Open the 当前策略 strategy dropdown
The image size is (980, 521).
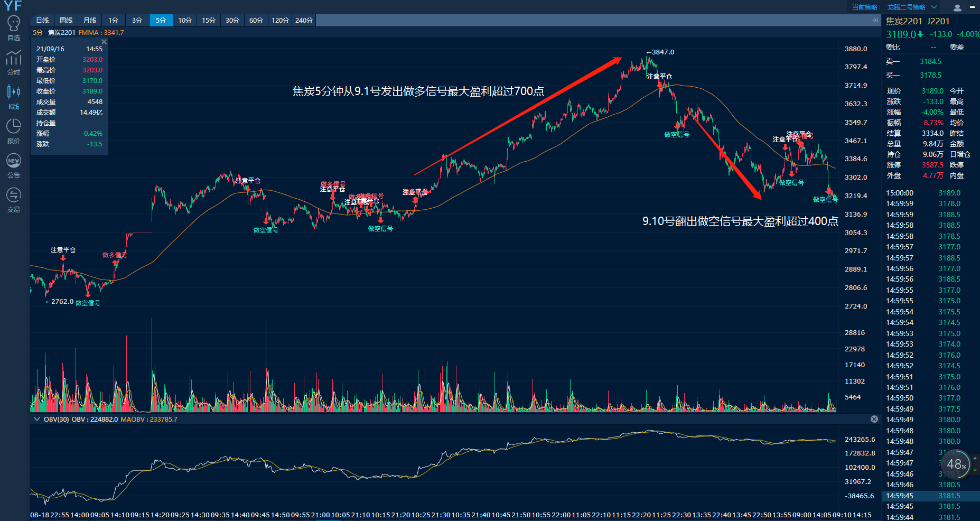(x=934, y=7)
